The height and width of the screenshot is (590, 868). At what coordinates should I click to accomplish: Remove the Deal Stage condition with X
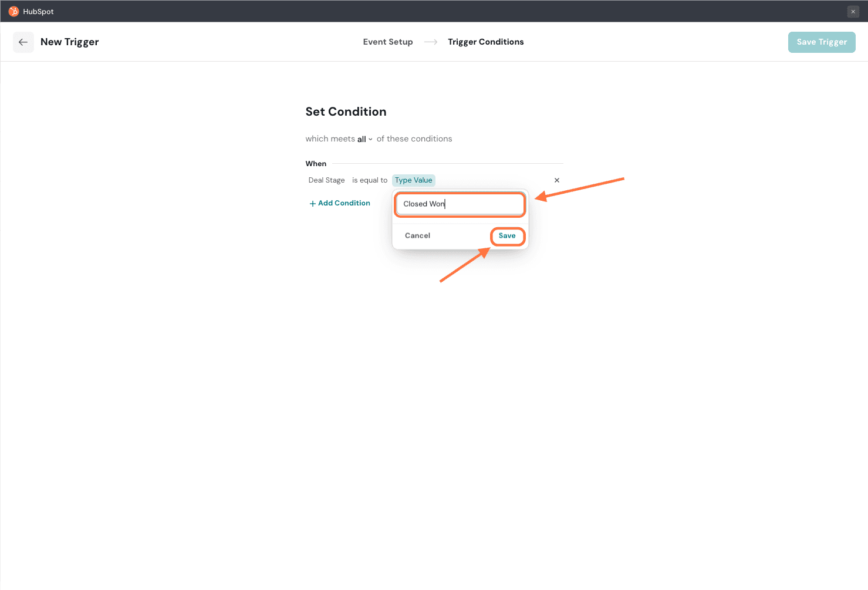click(x=557, y=180)
